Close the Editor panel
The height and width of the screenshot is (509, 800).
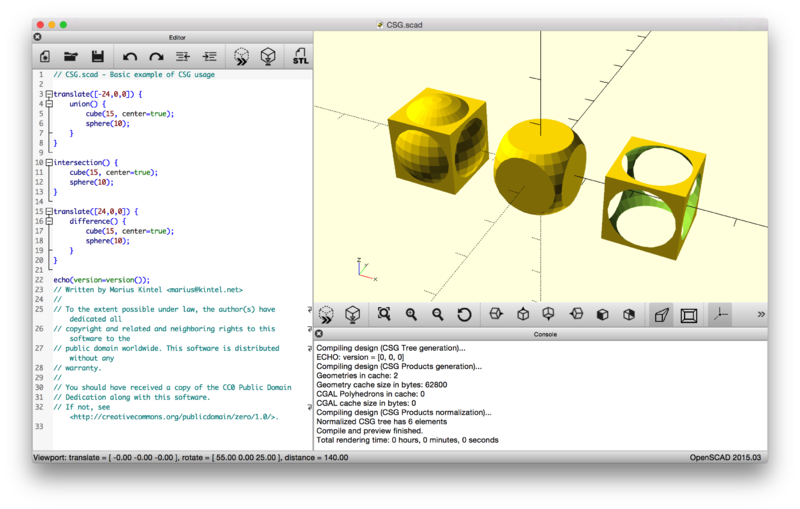(37, 37)
